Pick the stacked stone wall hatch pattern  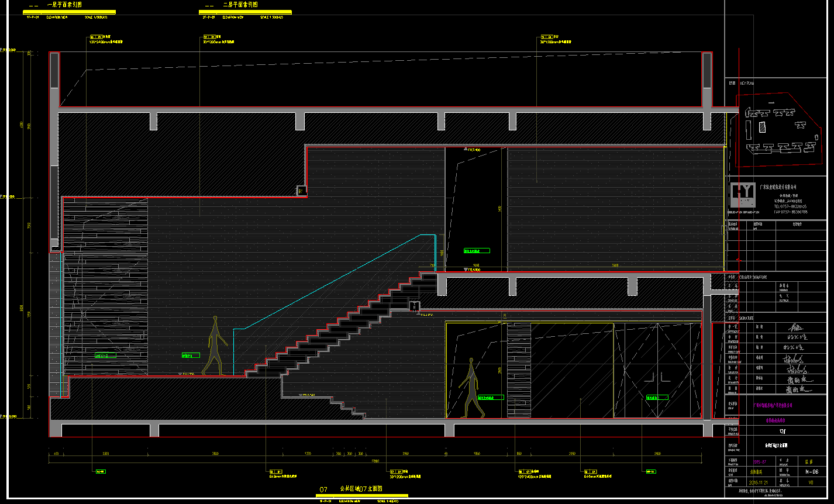(105, 286)
